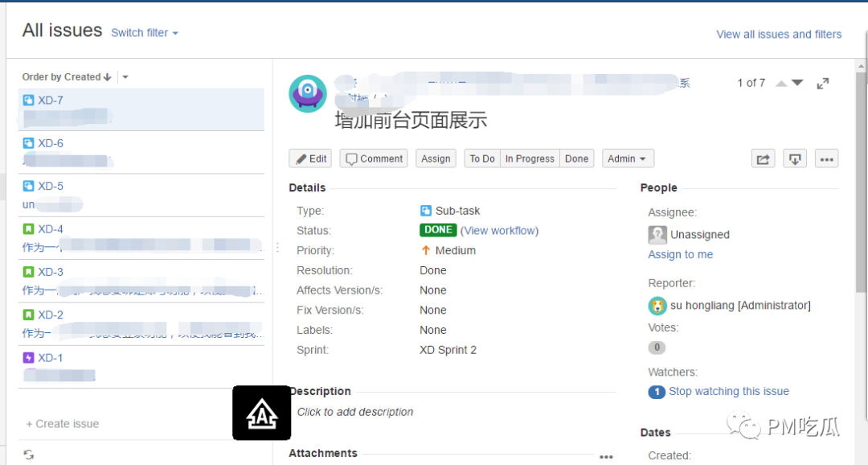This screenshot has width=868, height=465.
Task: Open issue XD-2 in the list
Action: pyautogui.click(x=141, y=324)
